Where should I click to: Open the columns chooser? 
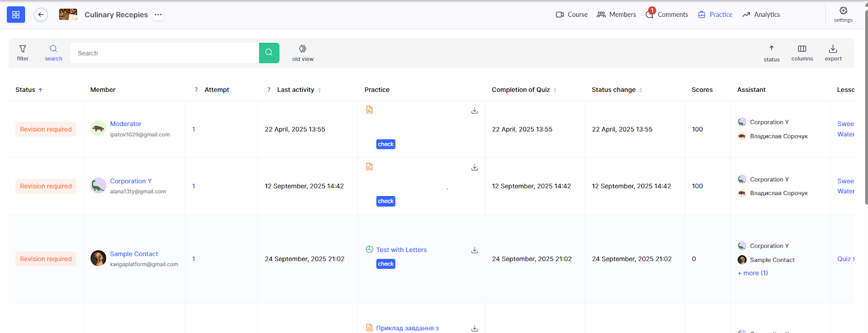[x=802, y=53]
